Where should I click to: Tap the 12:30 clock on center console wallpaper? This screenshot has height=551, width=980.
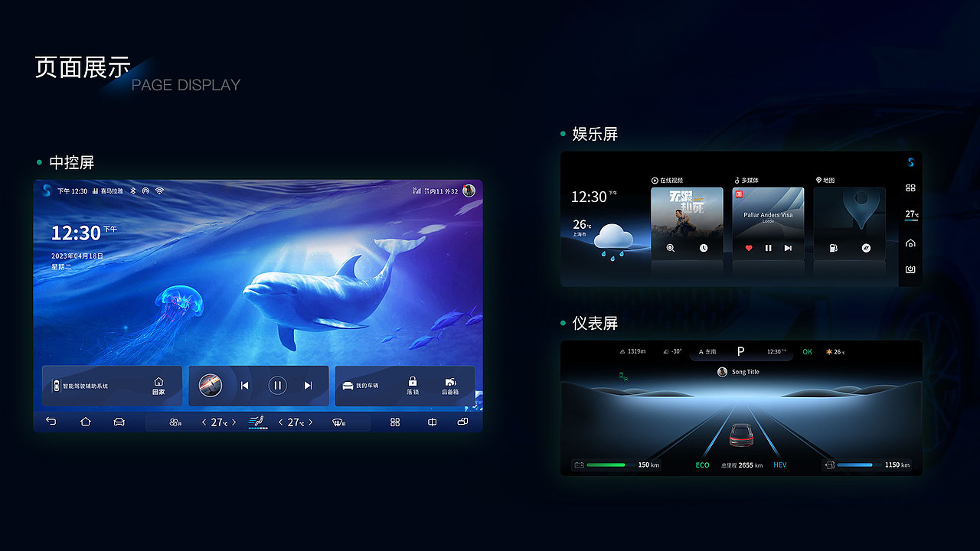click(76, 233)
